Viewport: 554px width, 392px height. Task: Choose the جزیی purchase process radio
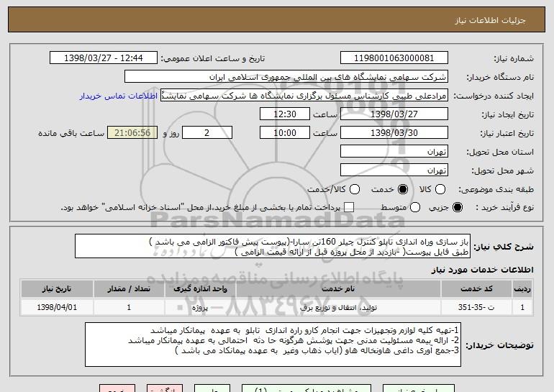(457, 207)
